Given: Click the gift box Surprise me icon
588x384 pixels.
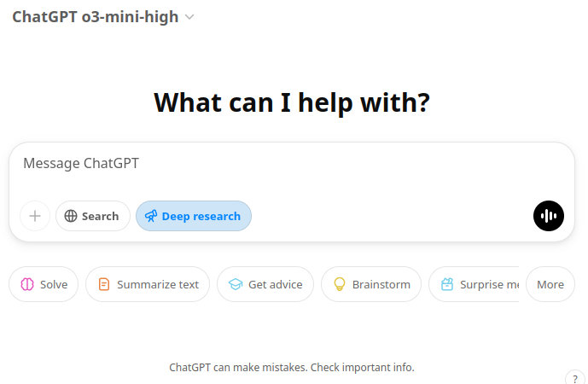Looking at the screenshot, I should pos(447,284).
